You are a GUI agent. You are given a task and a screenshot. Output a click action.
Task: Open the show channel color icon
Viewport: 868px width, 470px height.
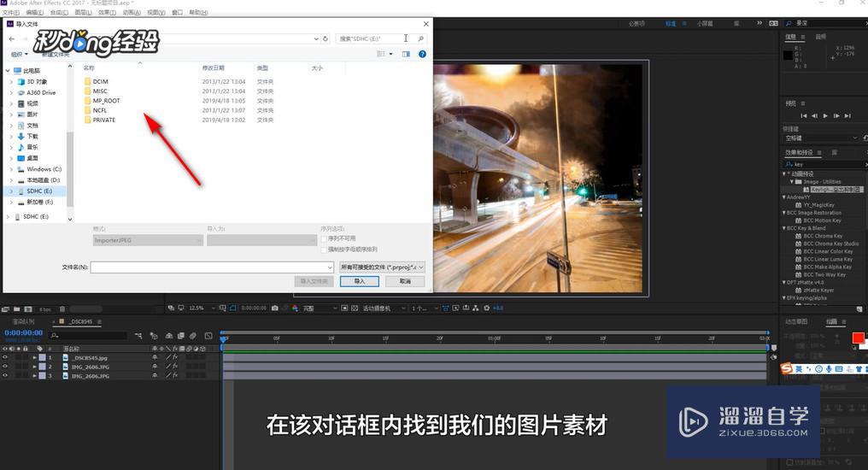pos(295,308)
